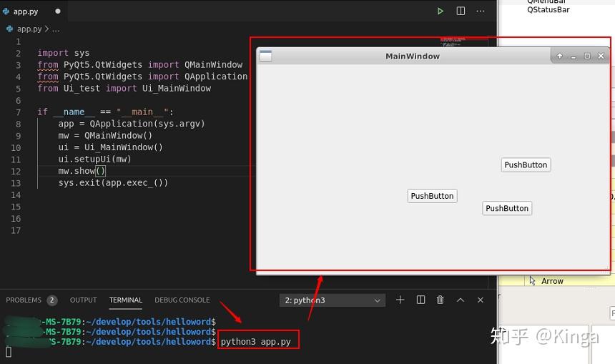The height and width of the screenshot is (364, 615).
Task: Split the terminal panel
Action: tap(420, 300)
